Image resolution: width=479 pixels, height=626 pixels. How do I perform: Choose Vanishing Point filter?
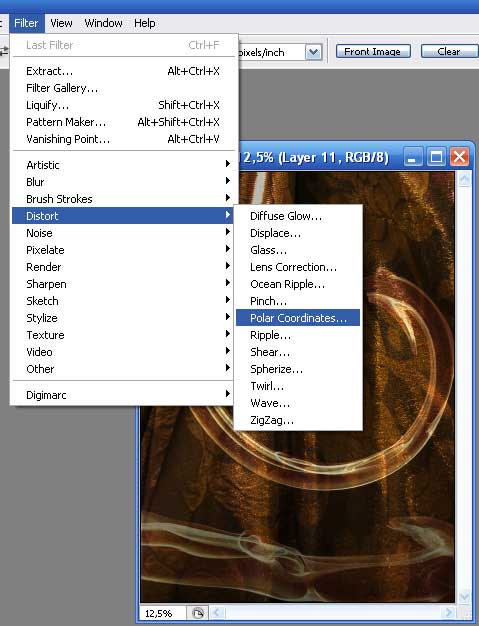click(x=123, y=139)
